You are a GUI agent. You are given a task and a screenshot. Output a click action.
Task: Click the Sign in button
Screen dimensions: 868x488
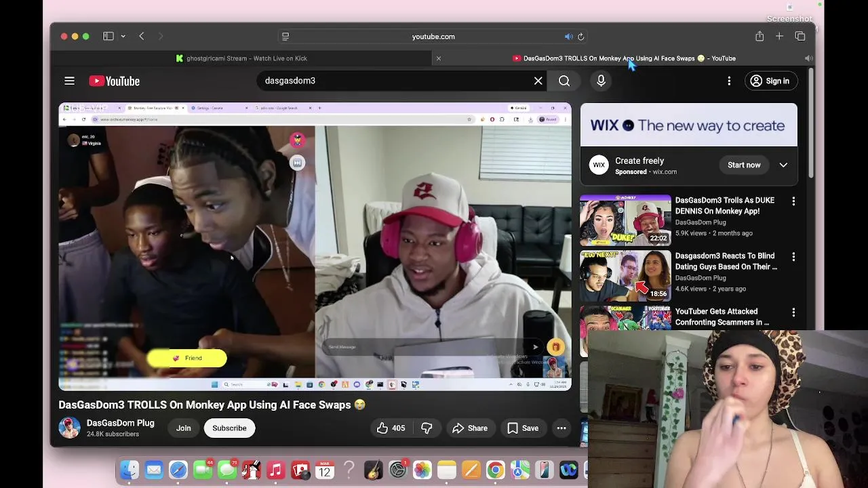[770, 81]
